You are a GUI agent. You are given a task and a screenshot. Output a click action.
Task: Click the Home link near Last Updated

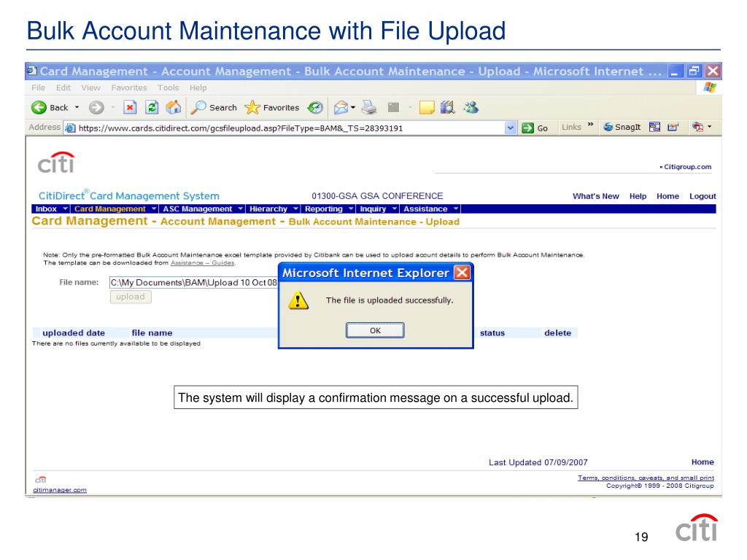point(703,462)
